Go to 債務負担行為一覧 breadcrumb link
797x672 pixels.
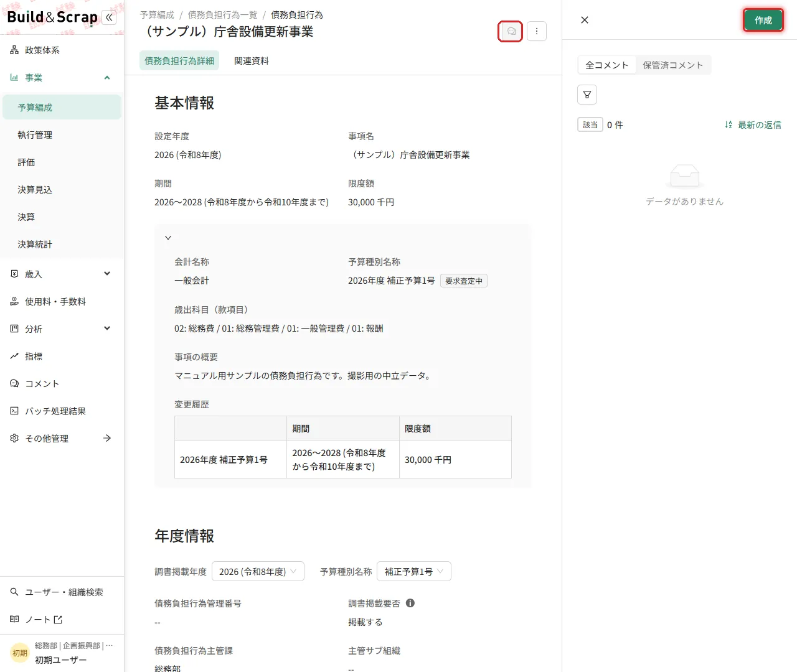coord(222,15)
